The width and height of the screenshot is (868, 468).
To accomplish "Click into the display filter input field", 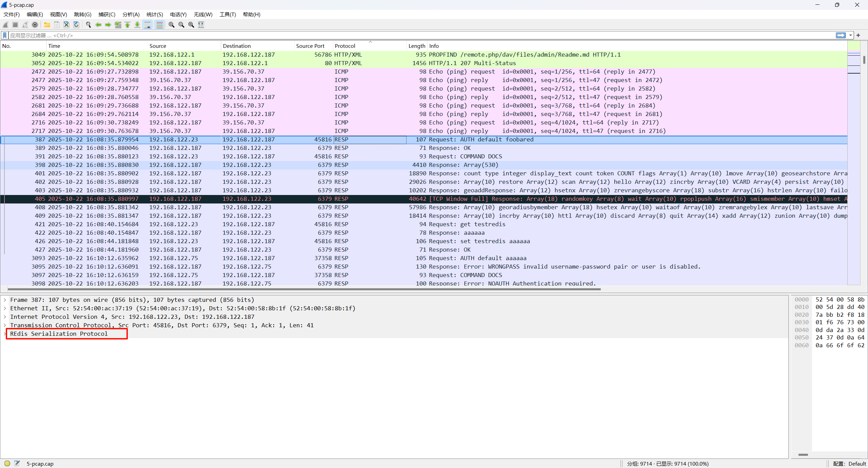I will tap(407, 35).
